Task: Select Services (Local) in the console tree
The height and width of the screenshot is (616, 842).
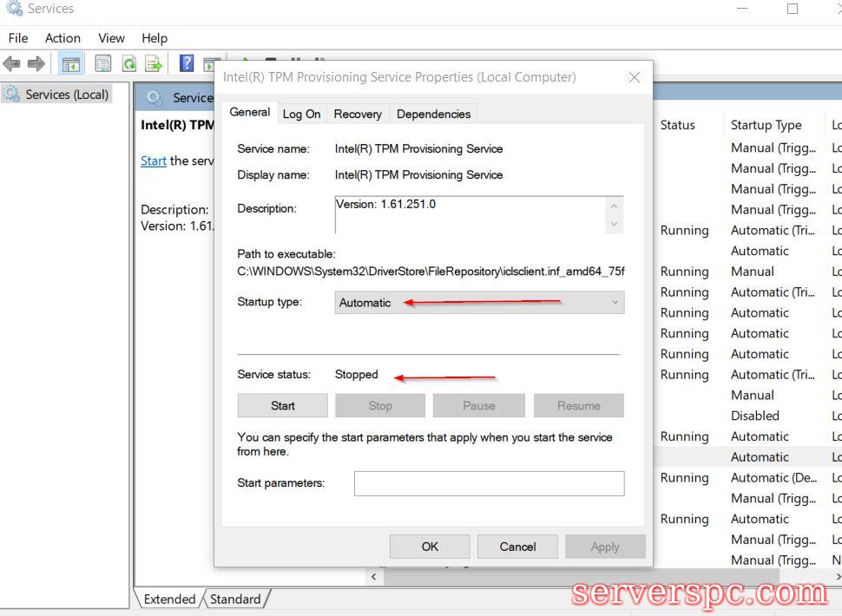Action: pyautogui.click(x=67, y=95)
